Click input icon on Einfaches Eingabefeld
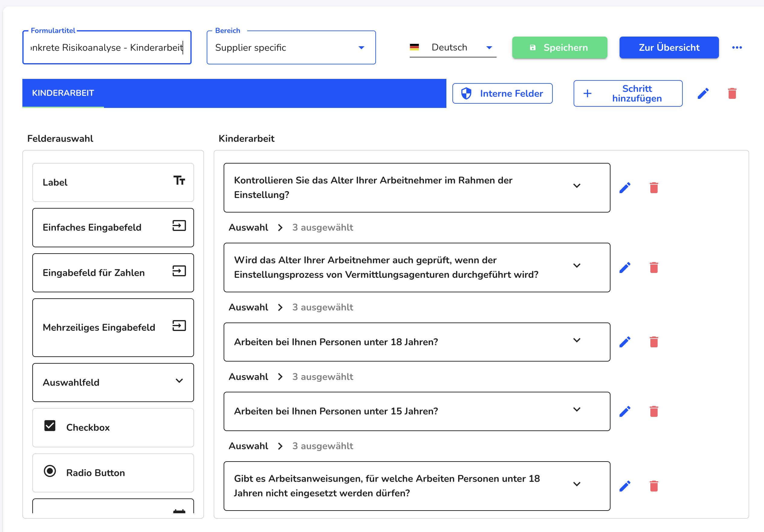Viewport: 764px width, 532px height. click(x=179, y=226)
